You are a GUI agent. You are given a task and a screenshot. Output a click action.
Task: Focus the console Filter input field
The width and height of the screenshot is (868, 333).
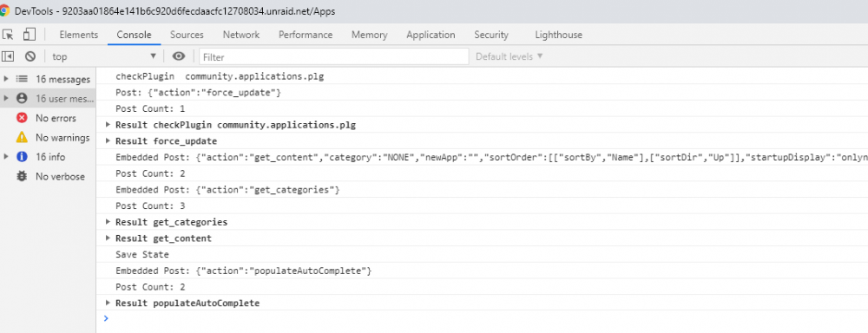[334, 57]
